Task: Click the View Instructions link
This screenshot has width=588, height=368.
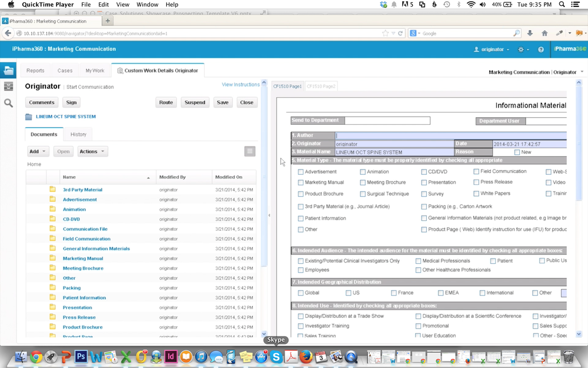Action: (241, 84)
